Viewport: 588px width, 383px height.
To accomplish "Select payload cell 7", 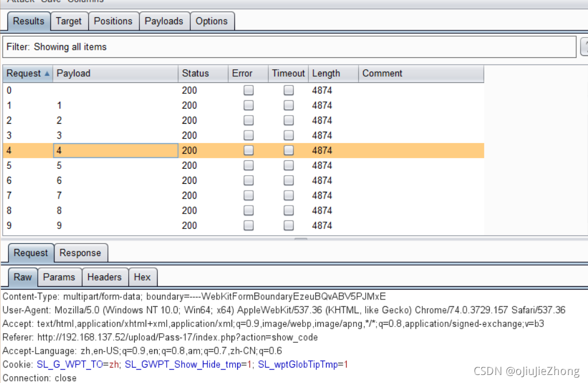I will tap(116, 195).
